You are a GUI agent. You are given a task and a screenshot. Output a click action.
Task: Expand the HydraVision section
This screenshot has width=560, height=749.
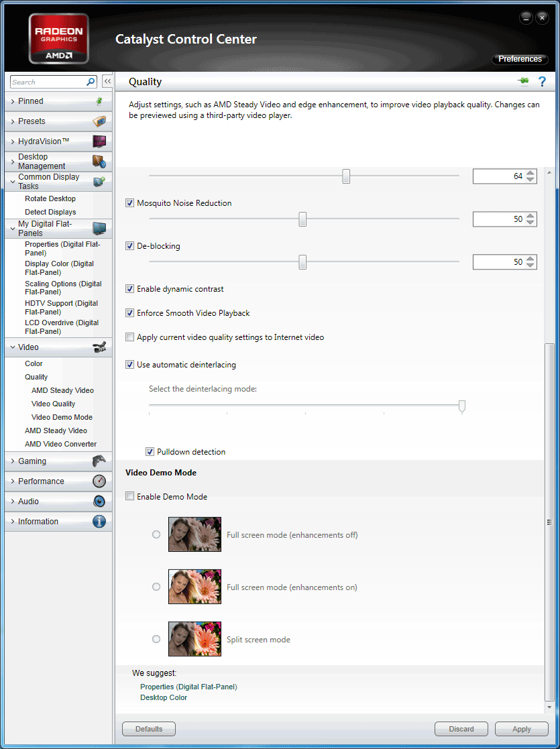[x=13, y=141]
